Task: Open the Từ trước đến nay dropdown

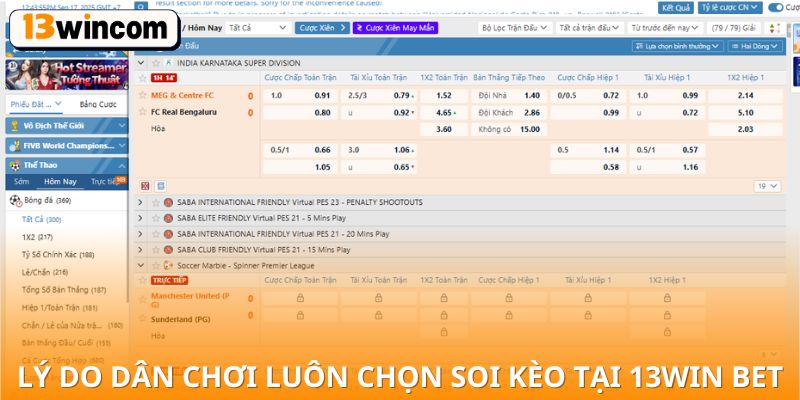Action: coord(665,28)
